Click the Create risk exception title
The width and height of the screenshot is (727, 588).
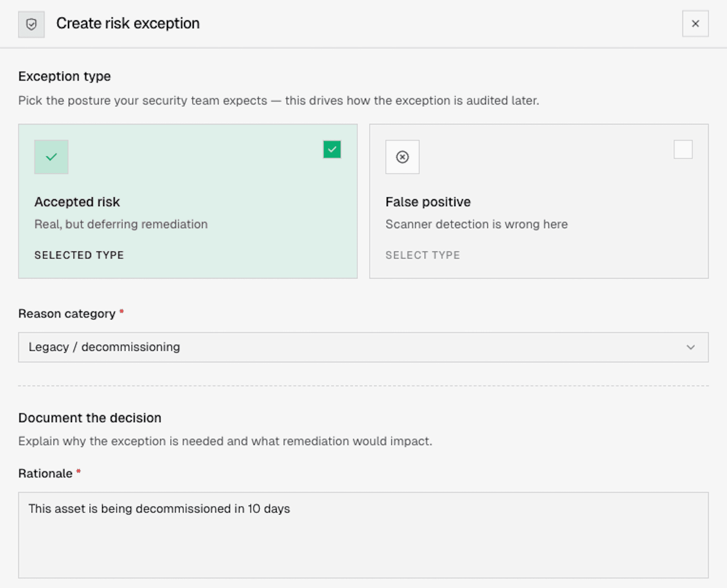pos(128,24)
